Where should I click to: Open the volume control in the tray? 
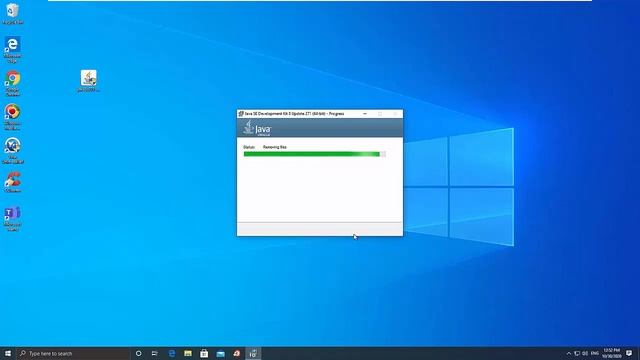coord(585,353)
